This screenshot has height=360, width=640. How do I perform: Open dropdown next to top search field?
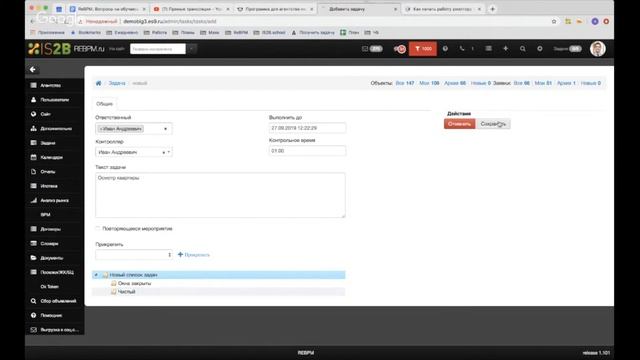191,49
